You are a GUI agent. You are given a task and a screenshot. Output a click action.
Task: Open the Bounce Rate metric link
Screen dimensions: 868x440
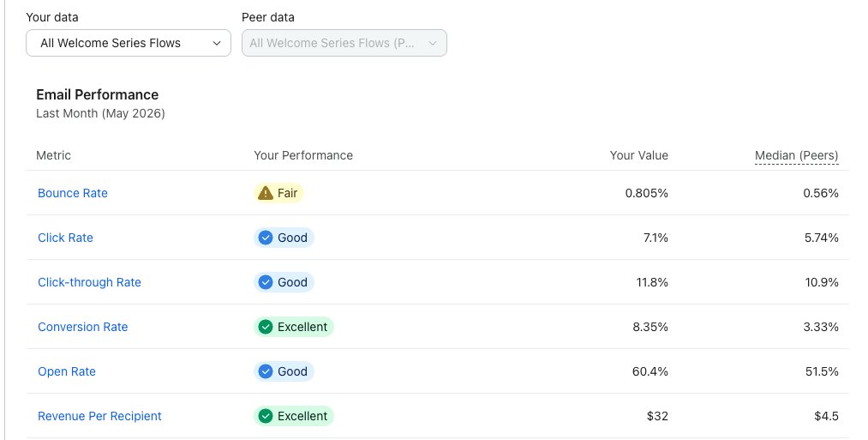[x=73, y=193]
